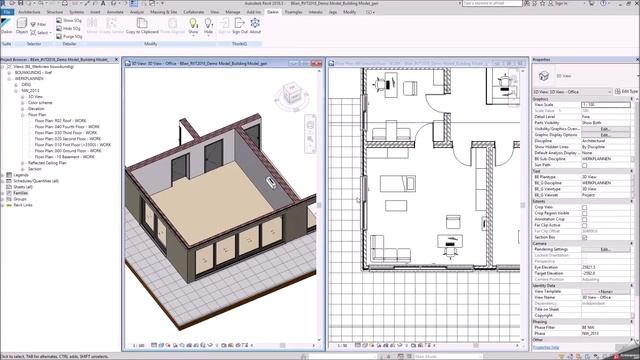Click the Edit Type button in Properties

coord(626,92)
